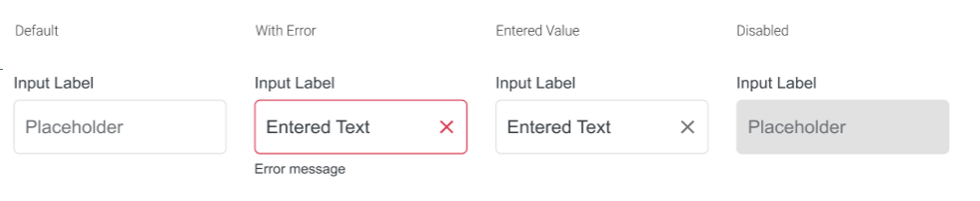Clear the error field with red X icon
Viewport: 980px width, 201px height.
446,127
